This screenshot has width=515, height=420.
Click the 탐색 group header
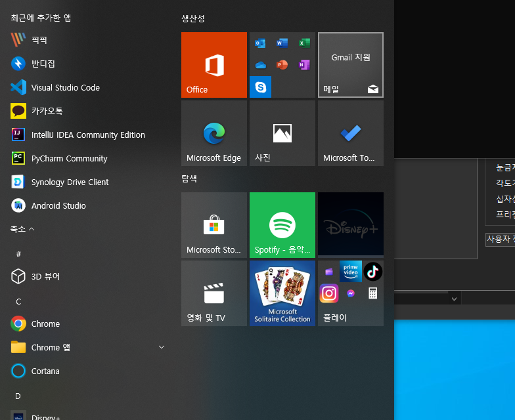point(189,178)
